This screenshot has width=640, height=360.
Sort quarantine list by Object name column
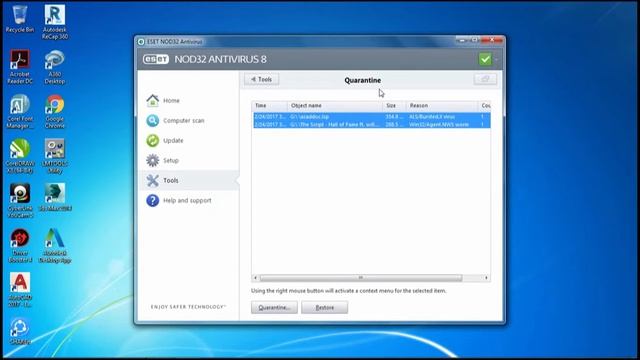(335, 106)
